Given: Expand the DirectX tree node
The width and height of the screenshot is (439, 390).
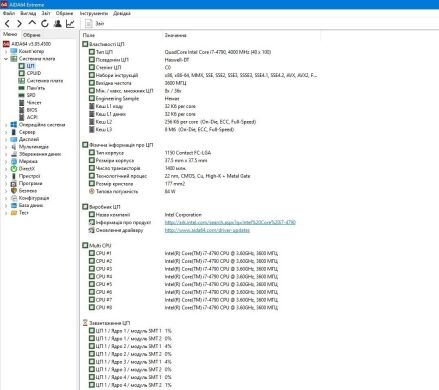Looking at the screenshot, I should (6, 169).
